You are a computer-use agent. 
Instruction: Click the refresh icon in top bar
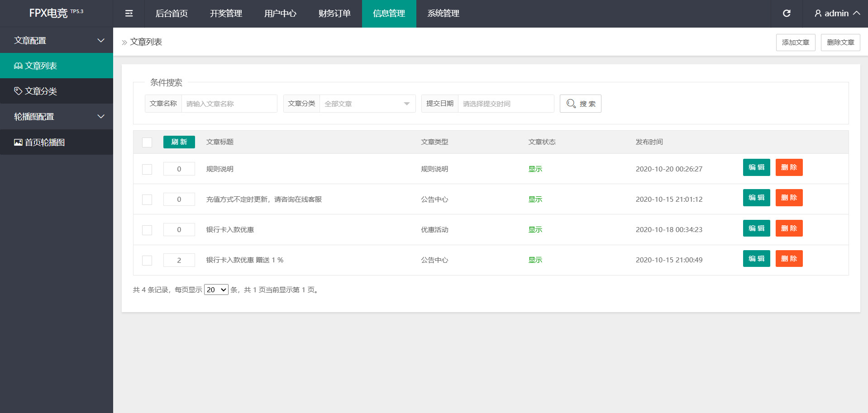tap(787, 14)
